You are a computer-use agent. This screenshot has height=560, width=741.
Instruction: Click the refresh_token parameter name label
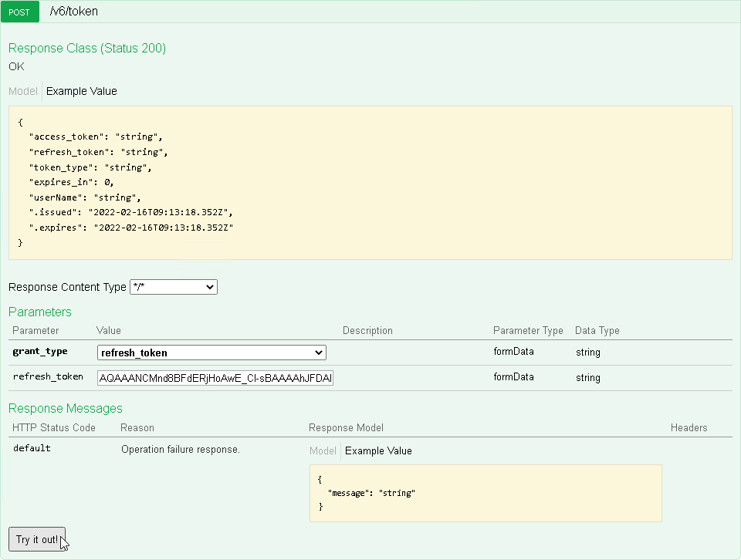pyautogui.click(x=48, y=377)
